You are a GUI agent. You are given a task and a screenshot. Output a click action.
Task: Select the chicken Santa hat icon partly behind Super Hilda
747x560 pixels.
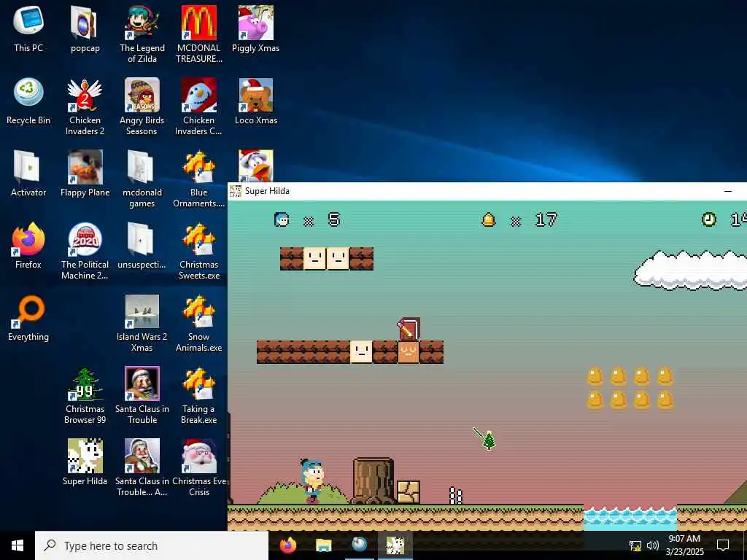pyautogui.click(x=256, y=166)
